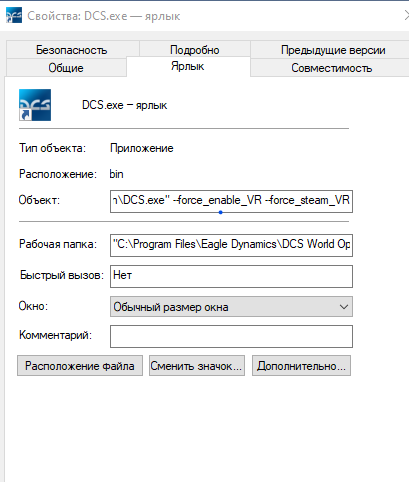
Task: Click the DCS.exe — ярлык name label
Action: [x=124, y=105]
